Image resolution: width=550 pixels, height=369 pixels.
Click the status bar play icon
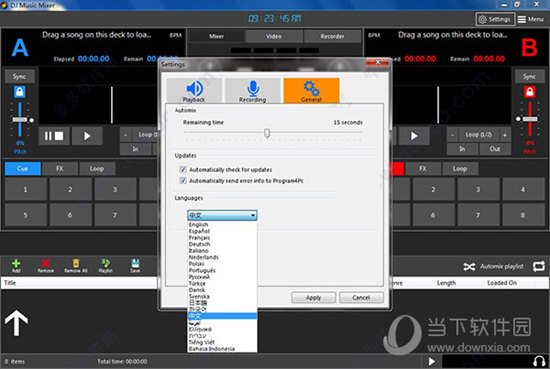pos(432,361)
